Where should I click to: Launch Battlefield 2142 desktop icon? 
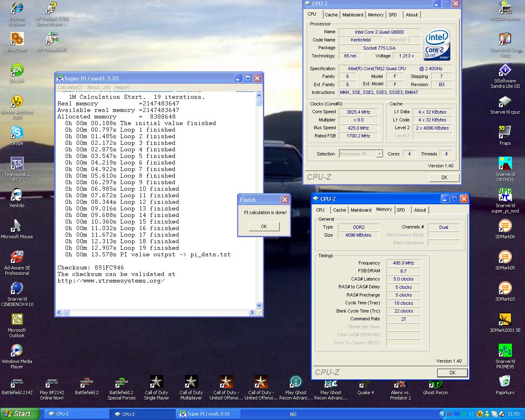click(17, 386)
